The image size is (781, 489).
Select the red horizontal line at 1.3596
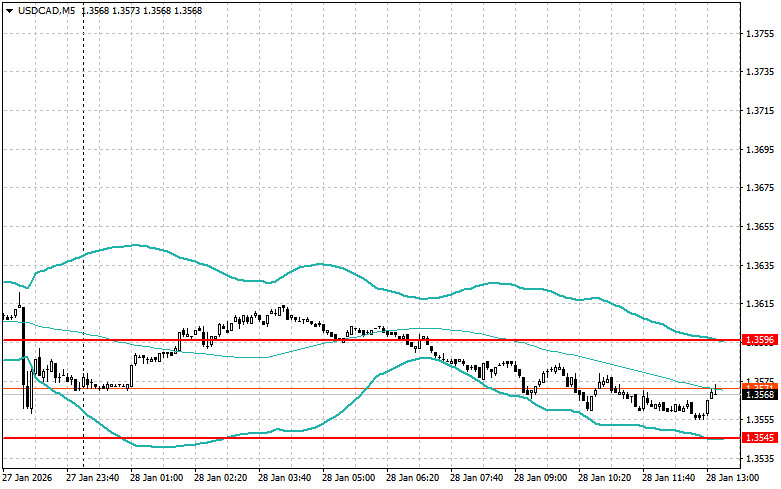tap(371, 340)
